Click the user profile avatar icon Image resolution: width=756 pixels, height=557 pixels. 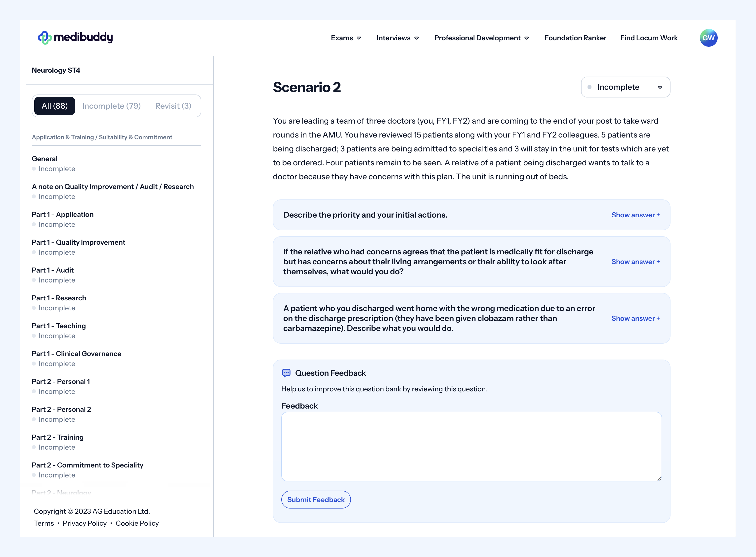709,38
